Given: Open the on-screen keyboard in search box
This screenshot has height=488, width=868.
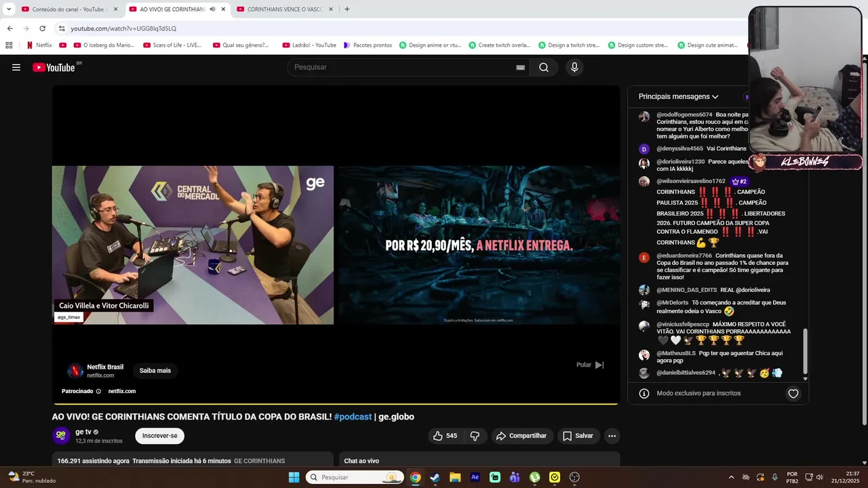Looking at the screenshot, I should [520, 67].
